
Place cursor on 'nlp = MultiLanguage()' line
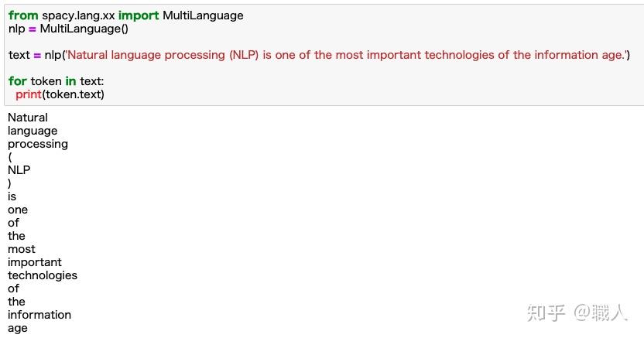coord(68,29)
